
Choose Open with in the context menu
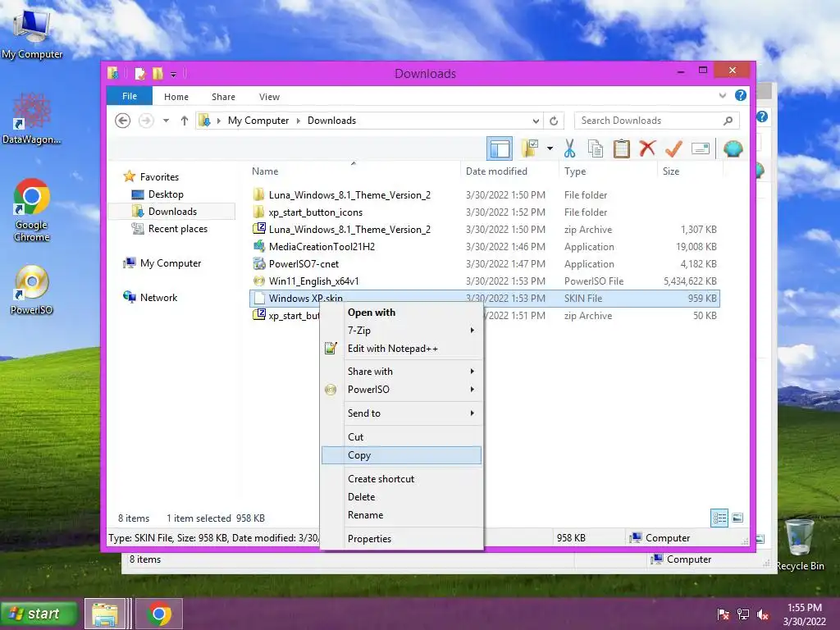tap(402, 313)
